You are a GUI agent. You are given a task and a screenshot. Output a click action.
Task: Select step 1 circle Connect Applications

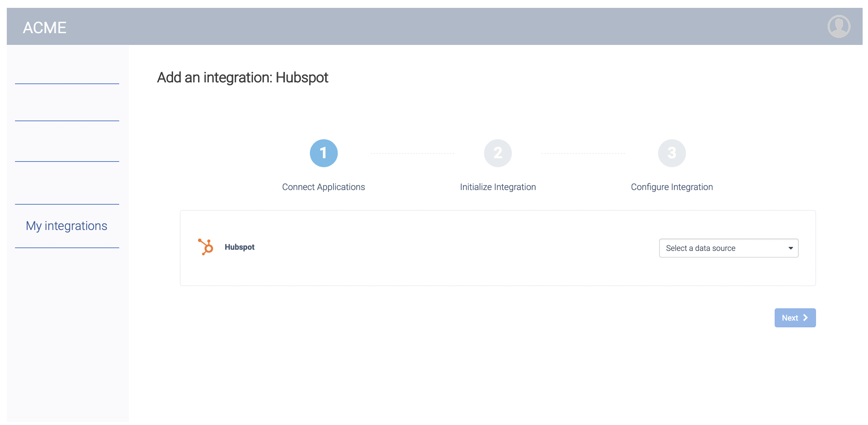pos(323,153)
